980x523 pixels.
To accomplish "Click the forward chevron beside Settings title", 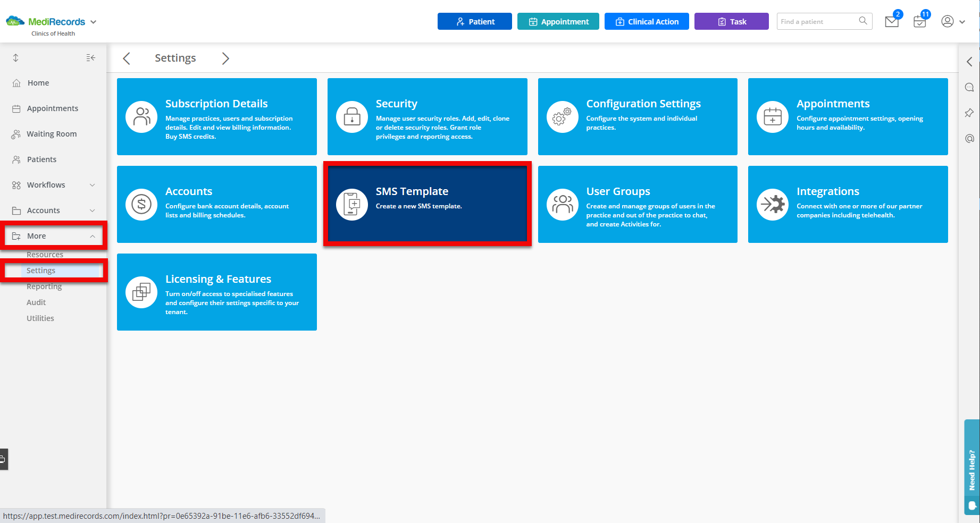I will [225, 58].
